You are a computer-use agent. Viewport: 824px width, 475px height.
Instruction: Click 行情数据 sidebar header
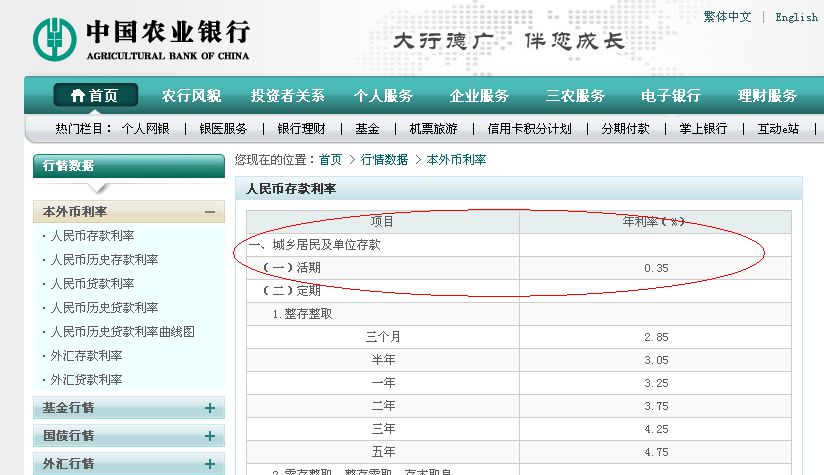[x=129, y=166]
